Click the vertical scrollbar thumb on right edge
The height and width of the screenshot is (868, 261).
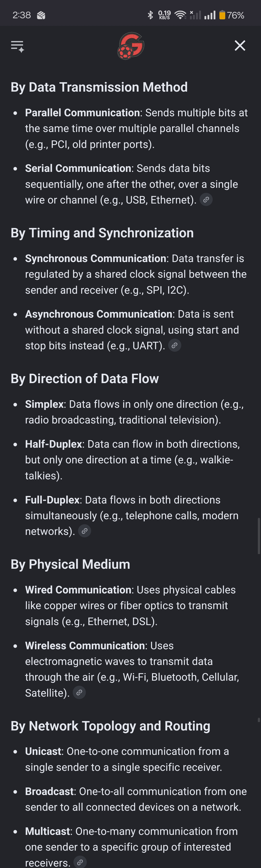coord(259,536)
